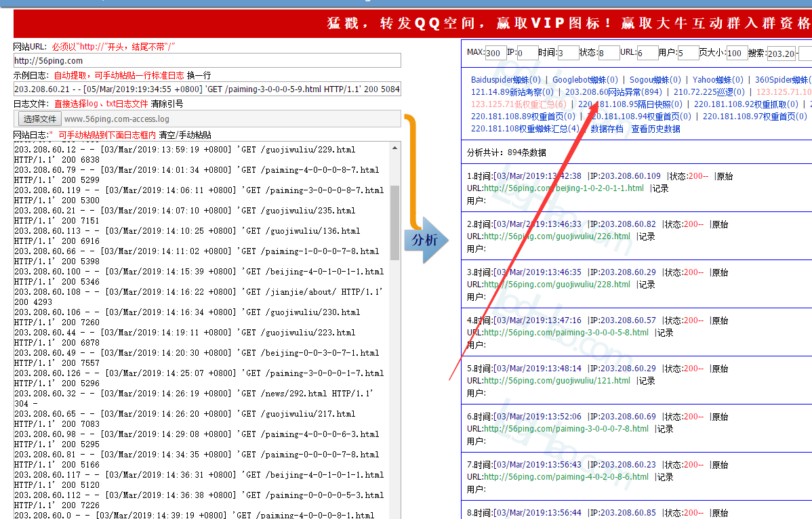Select the 页大小 page size field

736,53
